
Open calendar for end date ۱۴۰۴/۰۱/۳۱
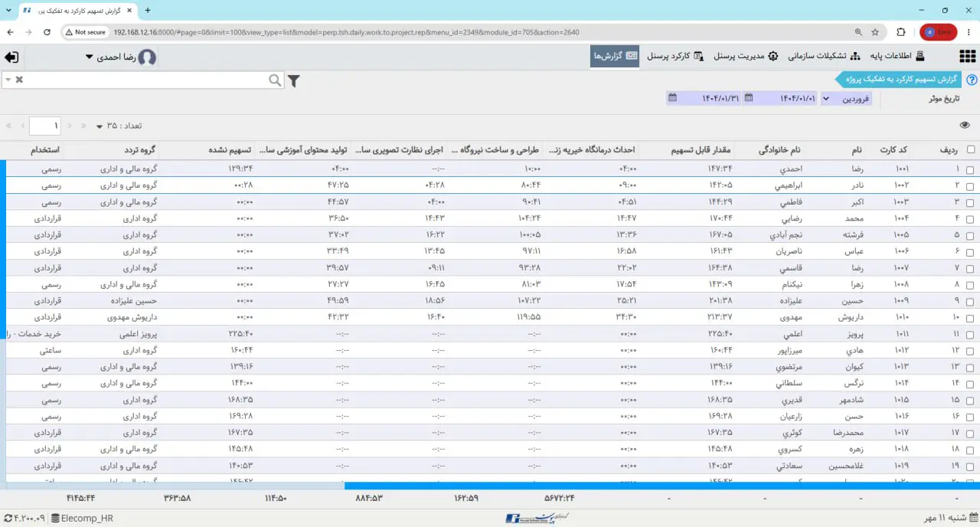point(672,98)
